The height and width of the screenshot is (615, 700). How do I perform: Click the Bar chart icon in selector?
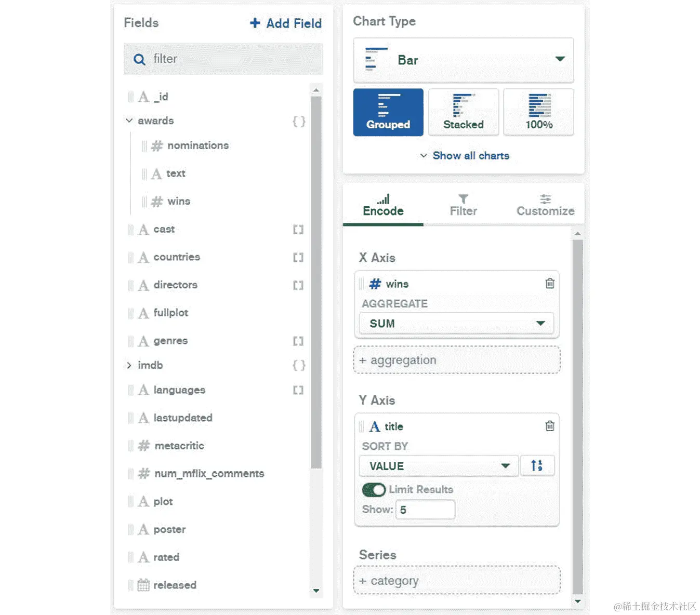point(376,59)
